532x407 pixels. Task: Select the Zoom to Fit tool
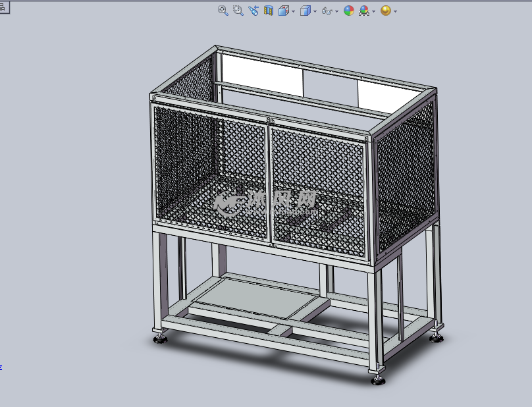point(222,9)
